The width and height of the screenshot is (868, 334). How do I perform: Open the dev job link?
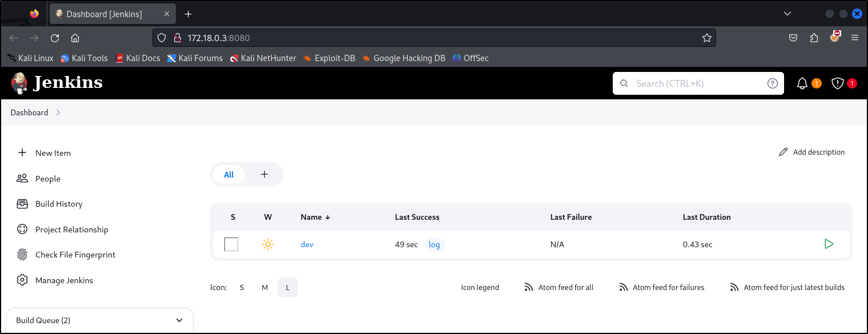tap(307, 244)
